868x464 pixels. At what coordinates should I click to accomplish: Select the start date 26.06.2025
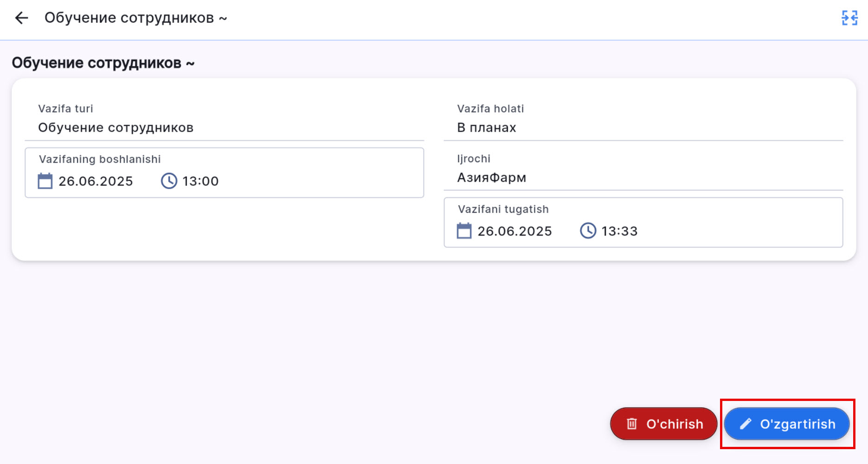pyautogui.click(x=96, y=181)
